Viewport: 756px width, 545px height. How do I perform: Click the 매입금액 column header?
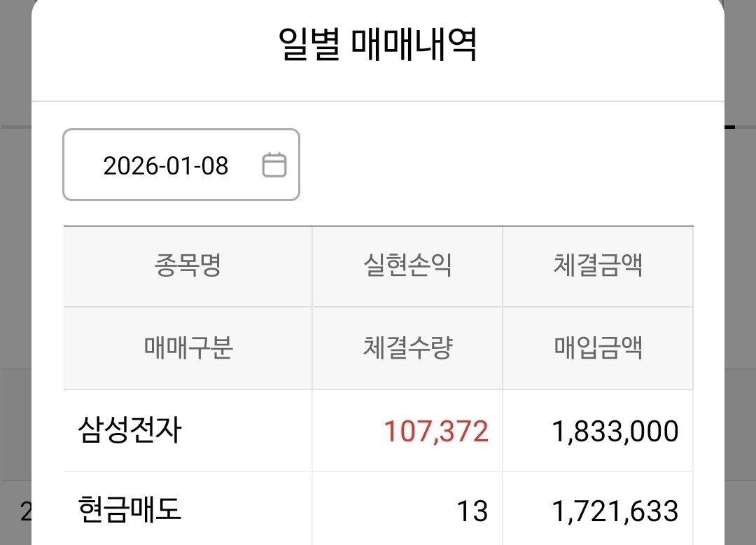pos(598,348)
